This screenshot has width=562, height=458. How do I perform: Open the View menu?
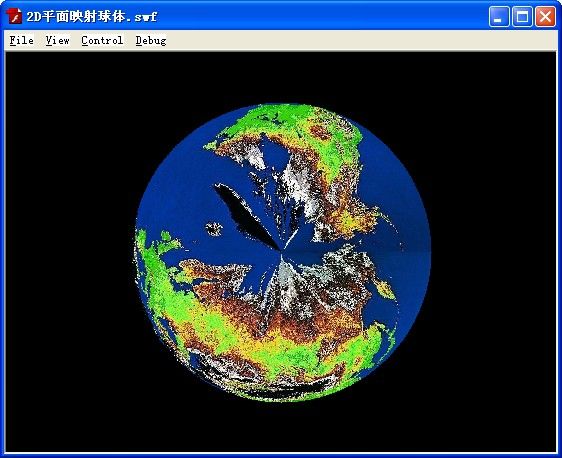tap(57, 40)
